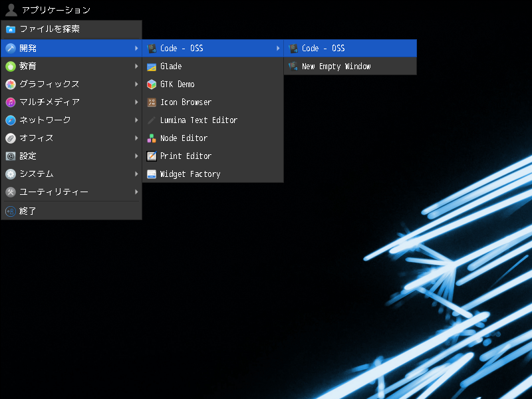The image size is (532, 399).
Task: Click the logout icon next to 終了
Action: (x=11, y=211)
